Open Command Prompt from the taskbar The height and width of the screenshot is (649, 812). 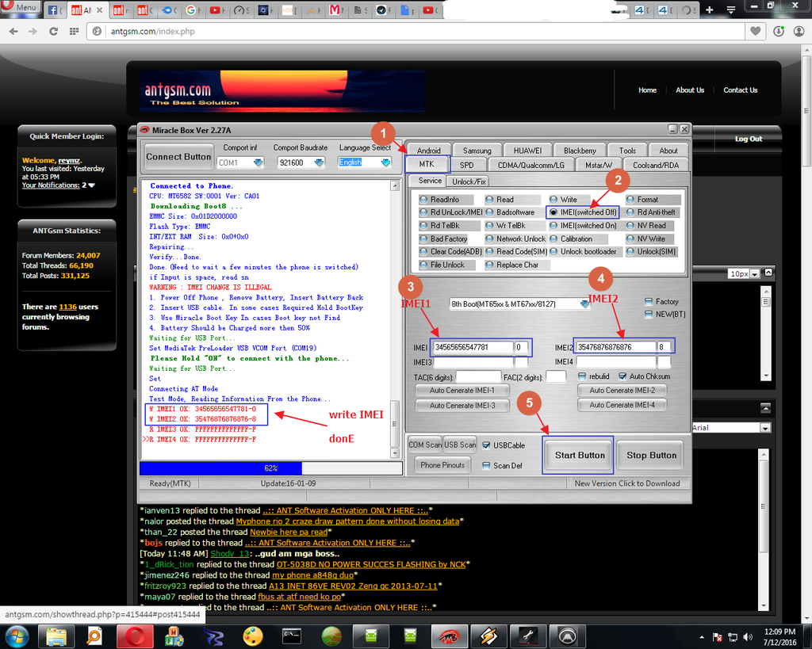(292, 636)
